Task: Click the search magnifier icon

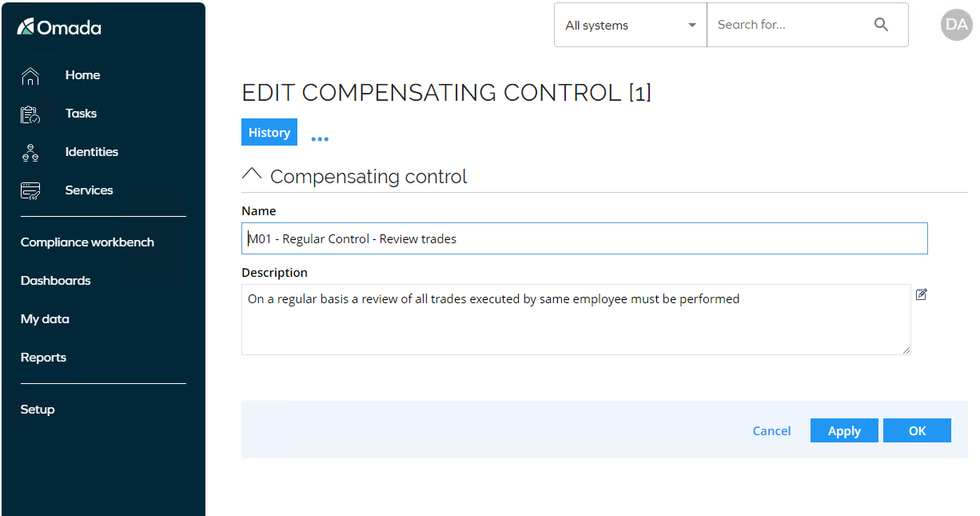Action: (x=881, y=25)
